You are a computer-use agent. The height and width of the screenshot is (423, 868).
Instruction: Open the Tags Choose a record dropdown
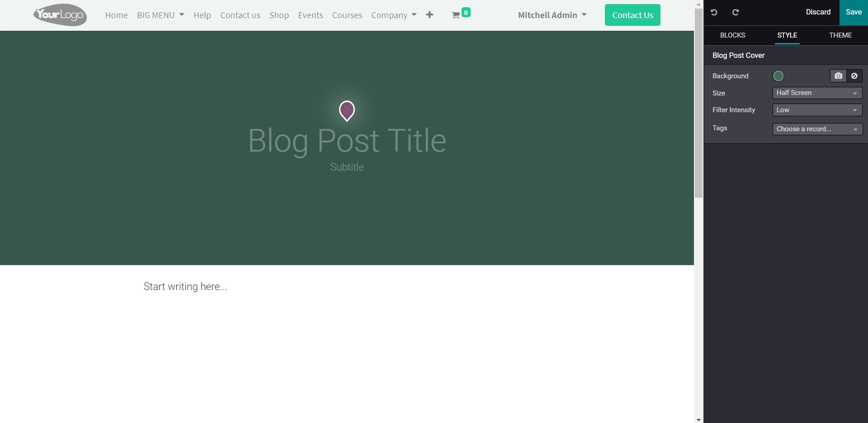pos(817,129)
